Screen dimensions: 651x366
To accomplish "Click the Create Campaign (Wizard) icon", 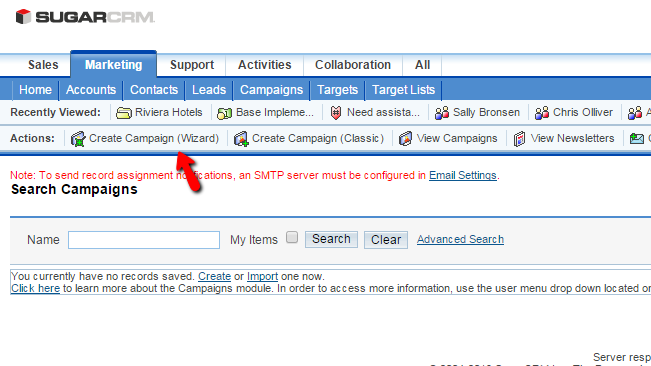I will click(78, 139).
